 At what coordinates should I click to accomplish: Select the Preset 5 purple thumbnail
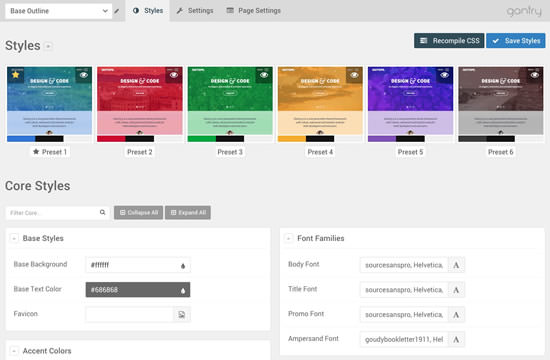[410, 104]
